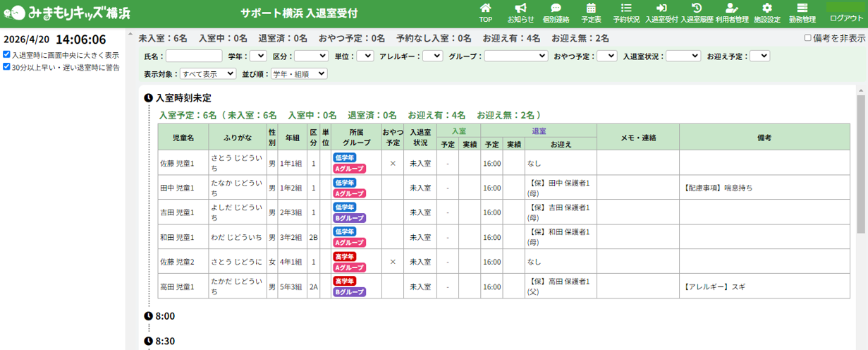The height and width of the screenshot is (350, 868).
Task: Click the 氏名 text input field
Action: point(194,56)
